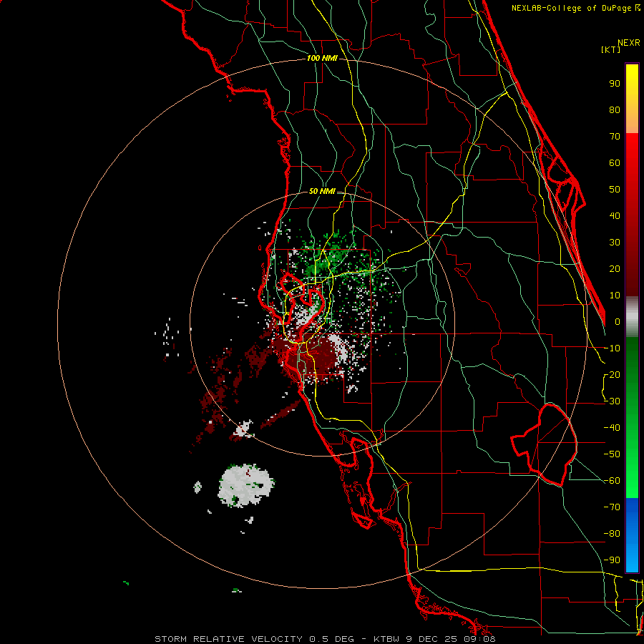Viewport: 644px width, 644px height.
Task: Click the 80 knot scale label
Action: pos(615,110)
